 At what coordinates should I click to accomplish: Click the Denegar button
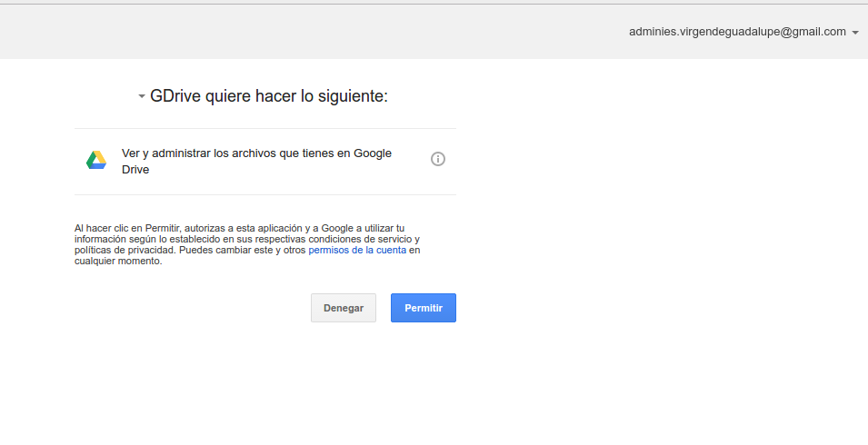click(x=344, y=308)
